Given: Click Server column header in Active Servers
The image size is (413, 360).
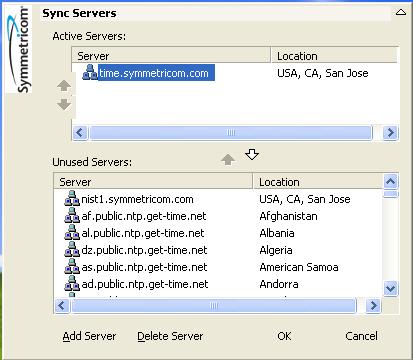Looking at the screenshot, I should [171, 55].
